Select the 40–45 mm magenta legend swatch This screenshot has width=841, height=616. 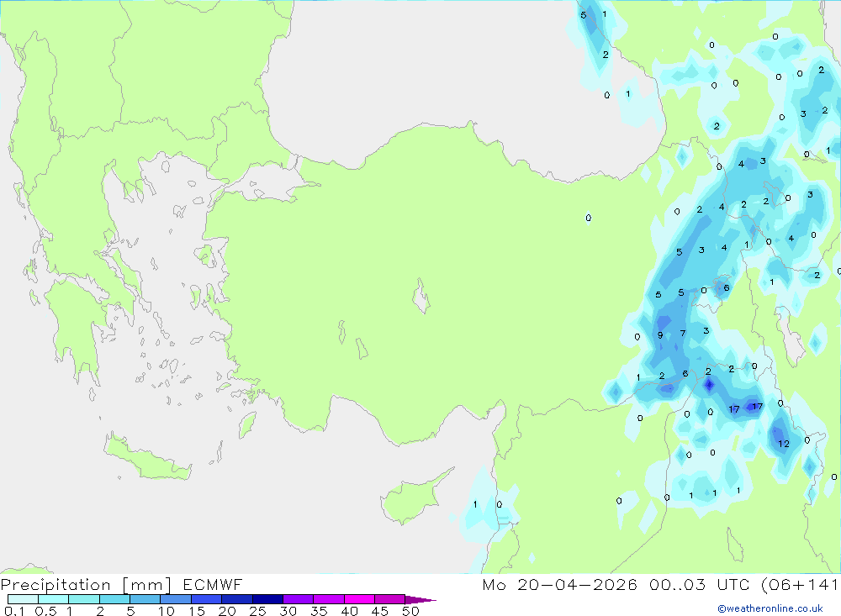point(359,599)
